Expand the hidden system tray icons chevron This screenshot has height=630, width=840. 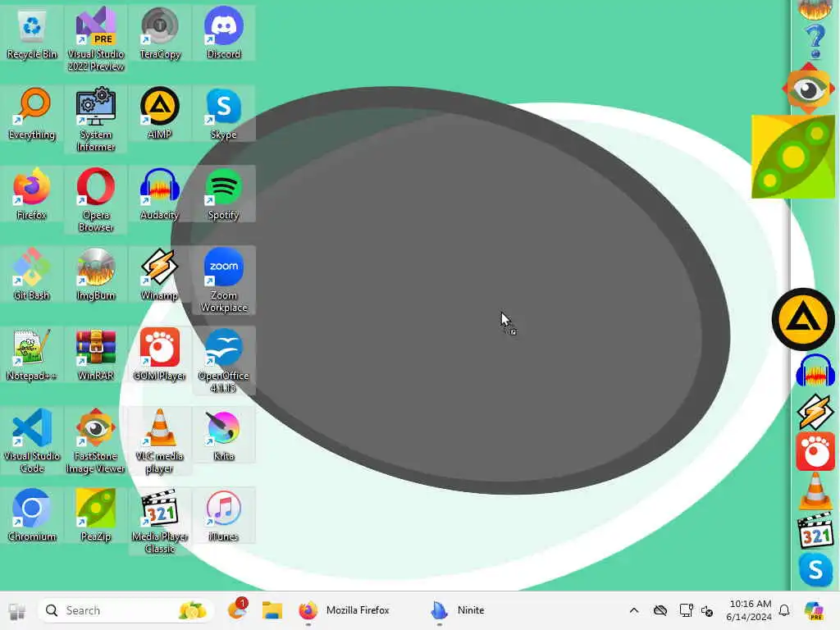click(634, 610)
